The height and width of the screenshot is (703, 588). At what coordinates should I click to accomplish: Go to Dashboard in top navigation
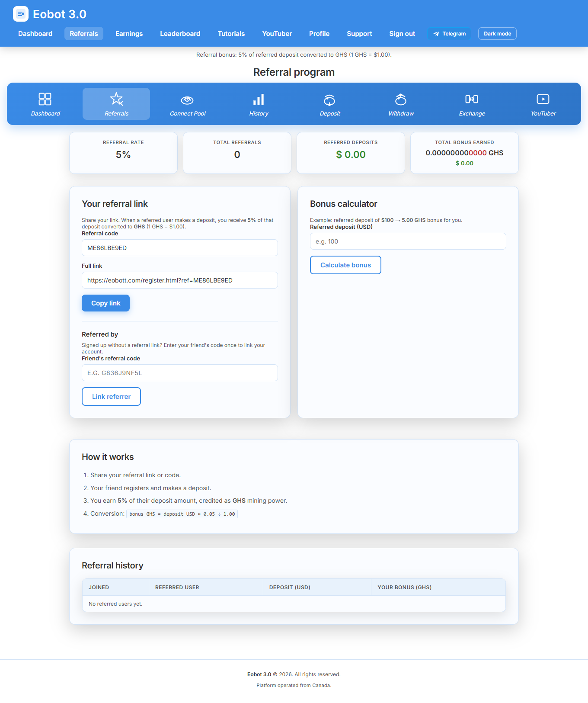pos(35,34)
